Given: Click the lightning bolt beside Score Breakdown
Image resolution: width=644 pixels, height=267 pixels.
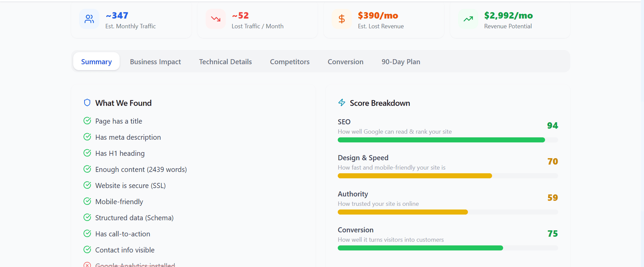Looking at the screenshot, I should (341, 103).
